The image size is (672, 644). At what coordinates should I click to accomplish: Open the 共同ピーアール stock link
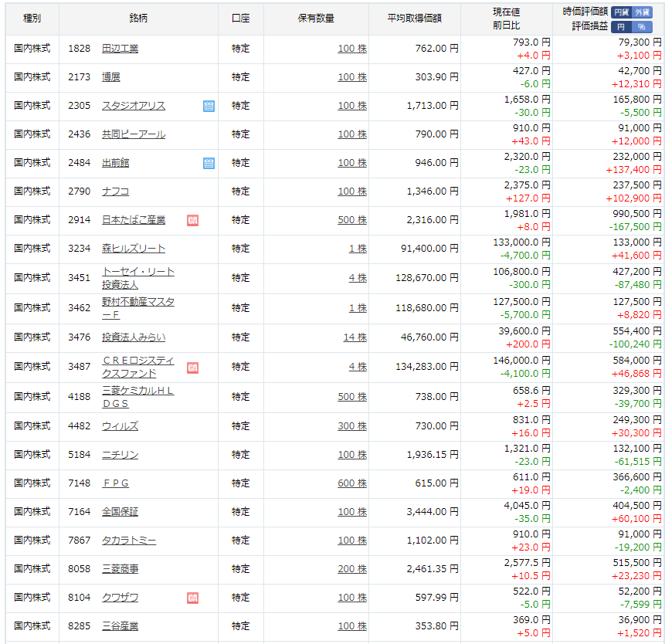coord(134,134)
